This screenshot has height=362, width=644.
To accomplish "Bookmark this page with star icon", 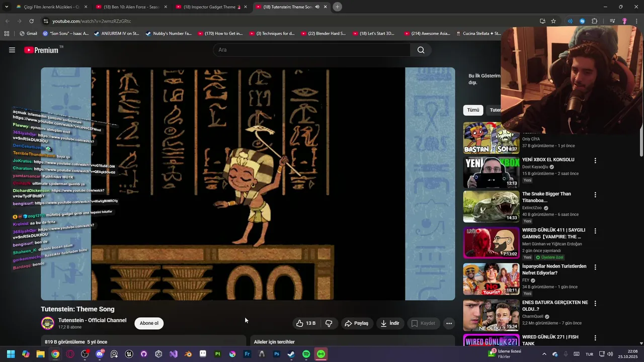I will [553, 21].
